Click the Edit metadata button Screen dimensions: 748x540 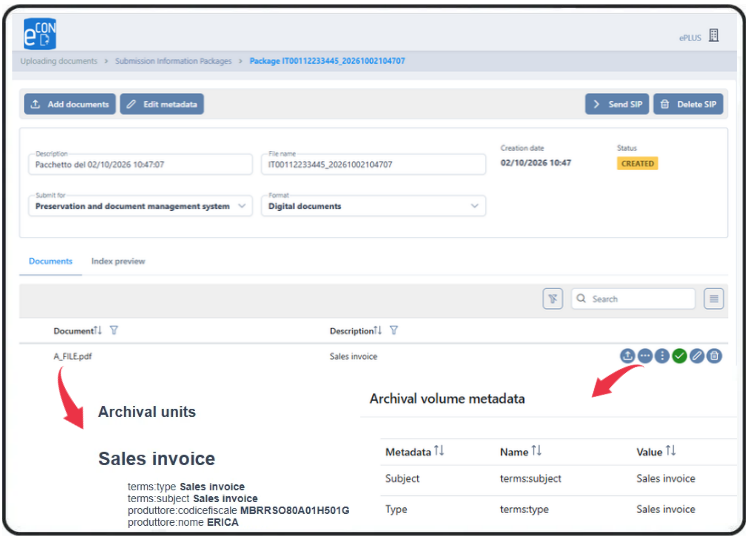(162, 104)
